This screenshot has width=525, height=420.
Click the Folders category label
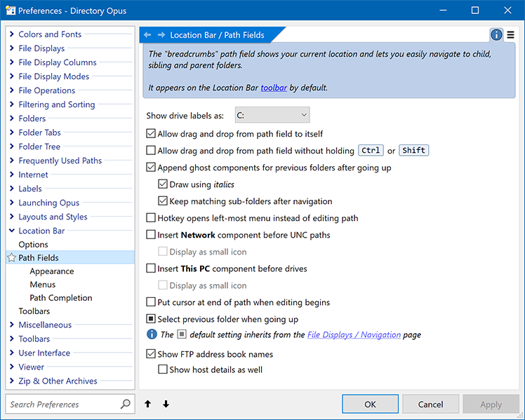(x=32, y=118)
